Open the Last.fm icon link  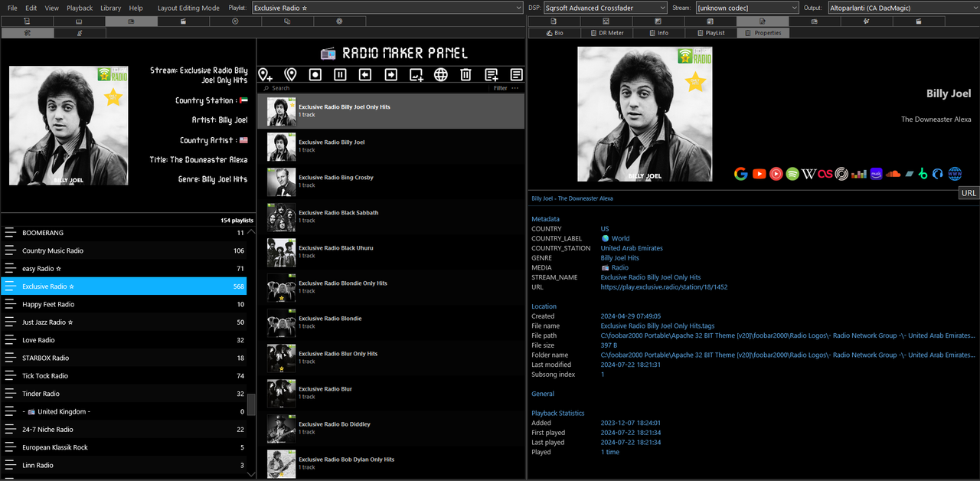coord(825,174)
